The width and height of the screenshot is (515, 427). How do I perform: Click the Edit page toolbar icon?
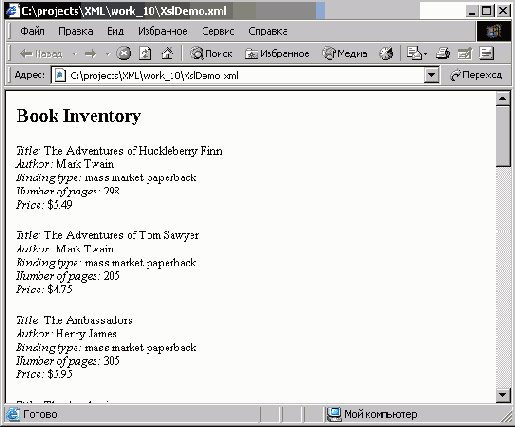coord(465,53)
